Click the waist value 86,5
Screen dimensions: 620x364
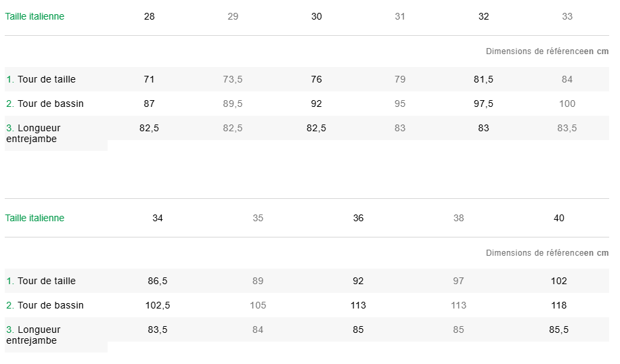pyautogui.click(x=158, y=281)
